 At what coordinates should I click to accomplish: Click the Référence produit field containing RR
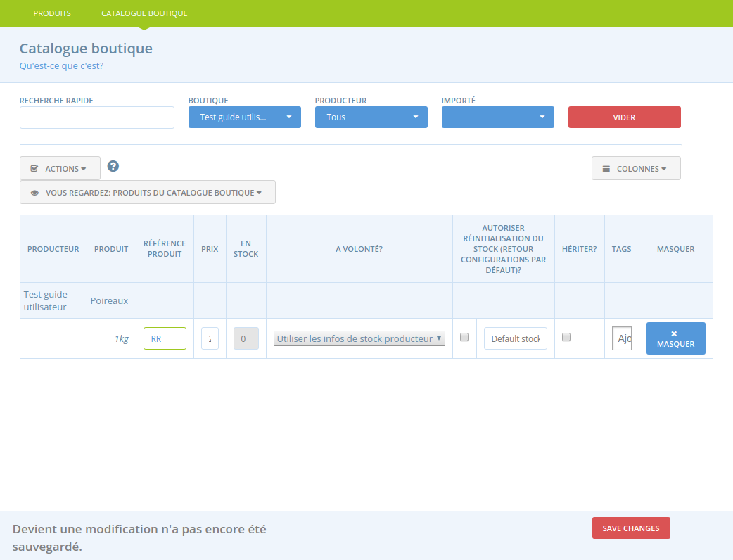(165, 338)
